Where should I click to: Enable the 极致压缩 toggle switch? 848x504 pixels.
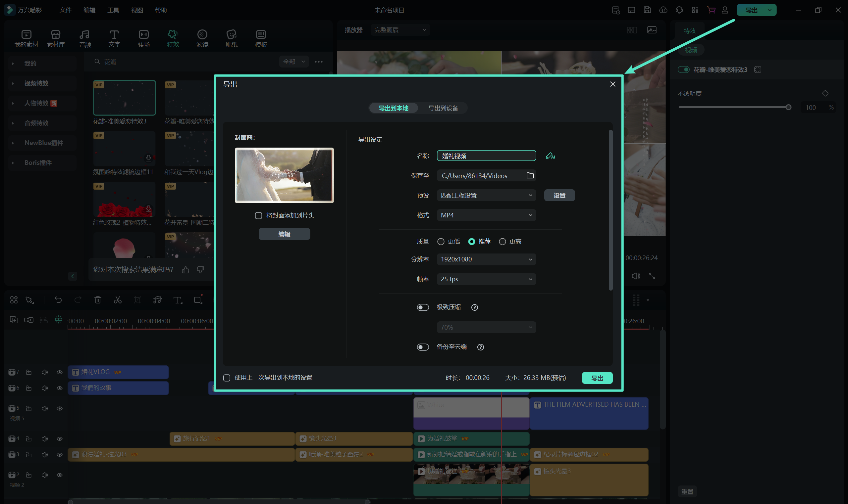pos(423,307)
